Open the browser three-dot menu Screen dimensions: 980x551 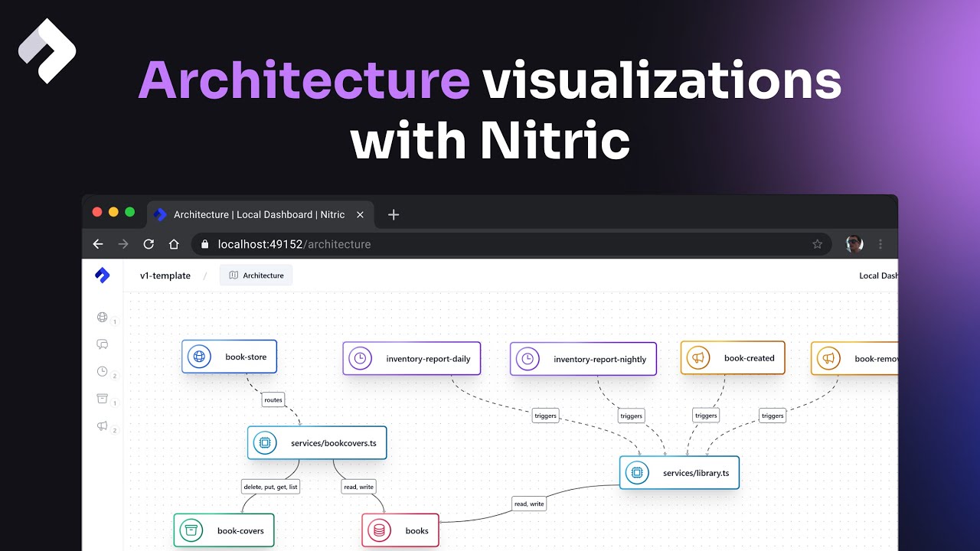(880, 244)
